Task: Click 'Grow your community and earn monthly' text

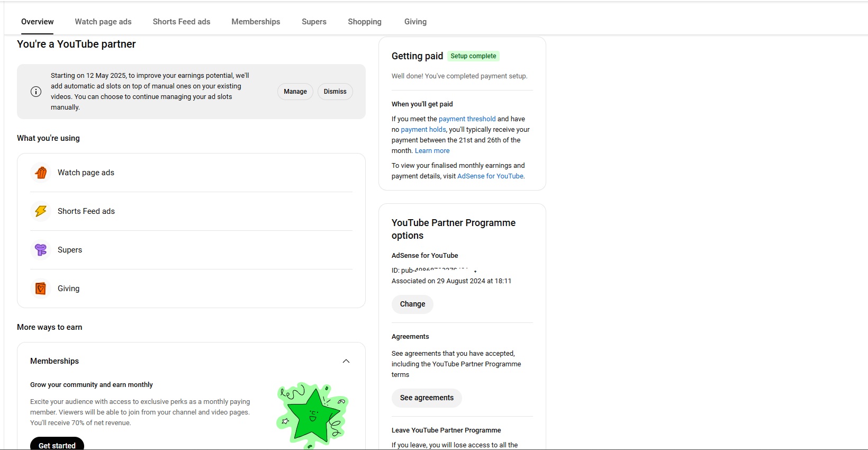Action: 92,385
